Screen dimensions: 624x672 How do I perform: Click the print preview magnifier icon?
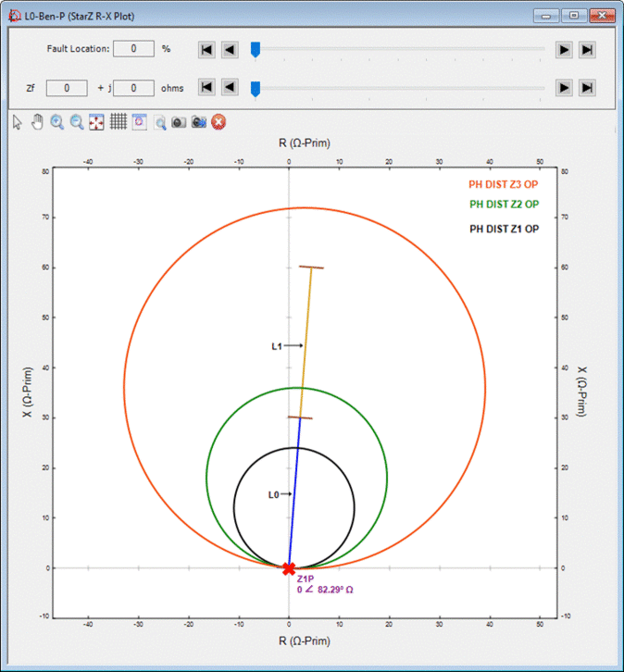tap(160, 121)
